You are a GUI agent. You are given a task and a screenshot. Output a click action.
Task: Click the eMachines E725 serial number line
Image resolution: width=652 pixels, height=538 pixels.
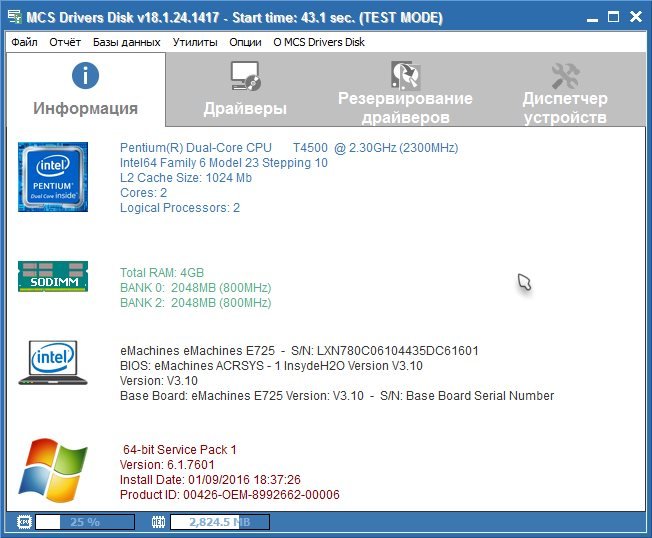[299, 350]
